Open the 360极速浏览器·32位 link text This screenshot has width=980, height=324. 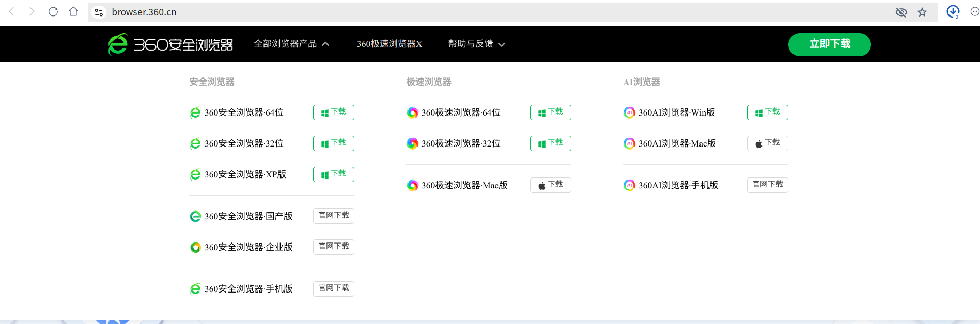[x=461, y=143]
